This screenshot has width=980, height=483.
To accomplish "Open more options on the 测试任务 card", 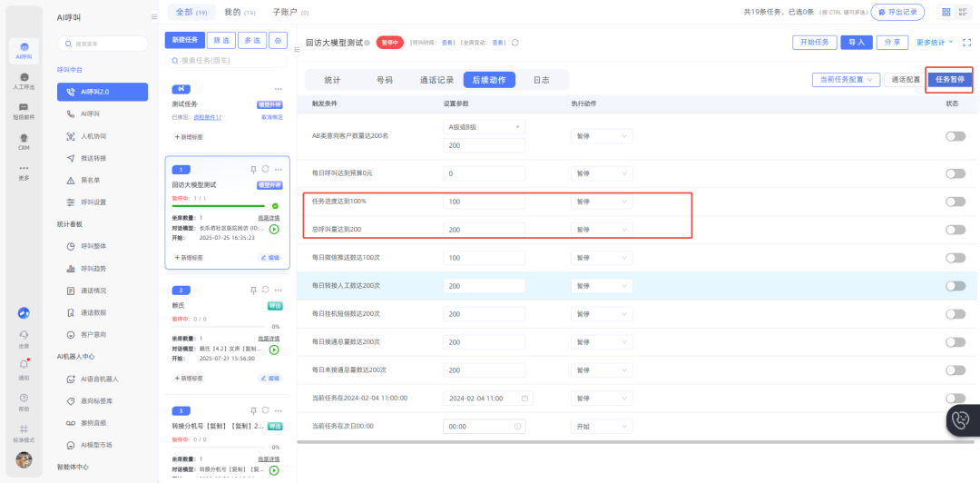I will [x=279, y=89].
